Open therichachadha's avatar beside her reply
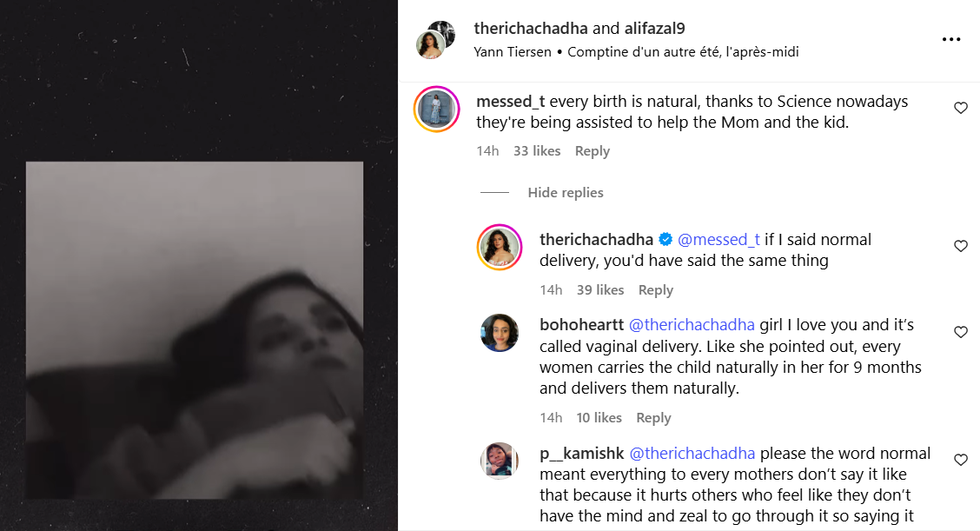Screen dimensions: 980x531 500,247
